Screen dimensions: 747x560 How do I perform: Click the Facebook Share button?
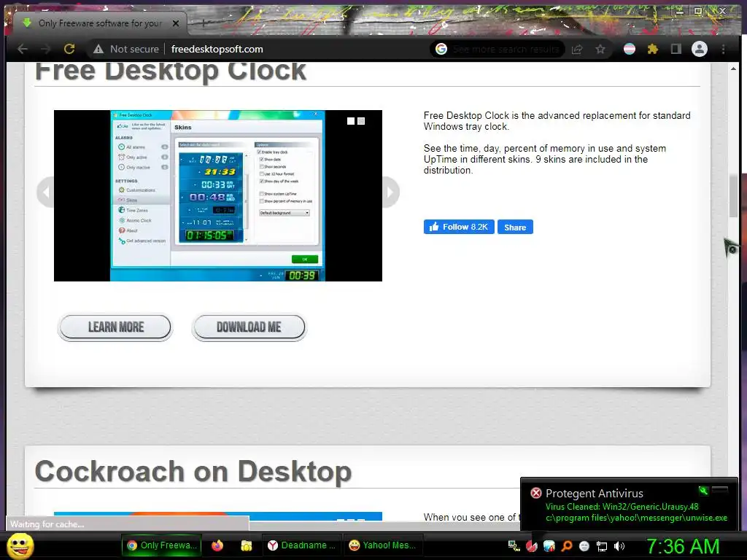pos(515,227)
